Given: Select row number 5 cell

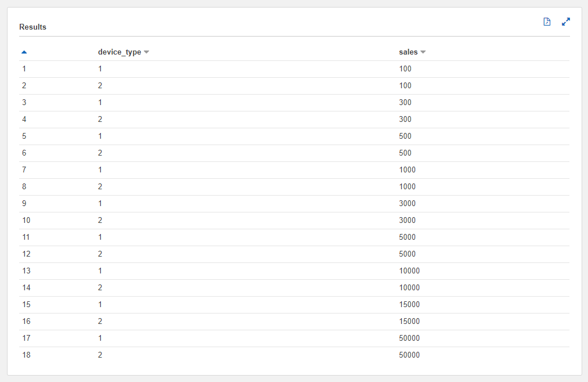Looking at the screenshot, I should pyautogui.click(x=24, y=136).
